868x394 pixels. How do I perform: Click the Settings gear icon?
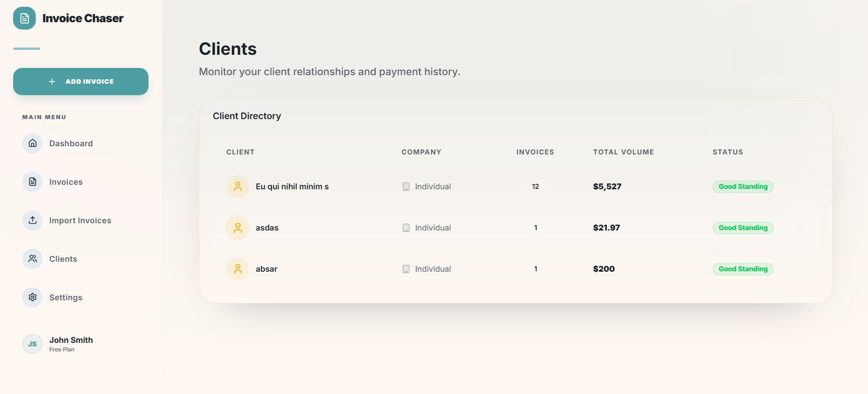click(33, 298)
